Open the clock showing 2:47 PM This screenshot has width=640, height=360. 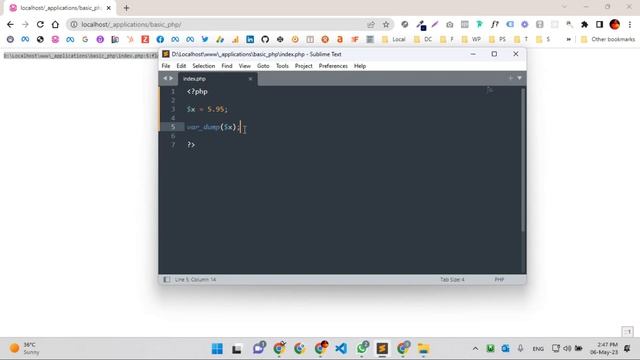coord(604,348)
